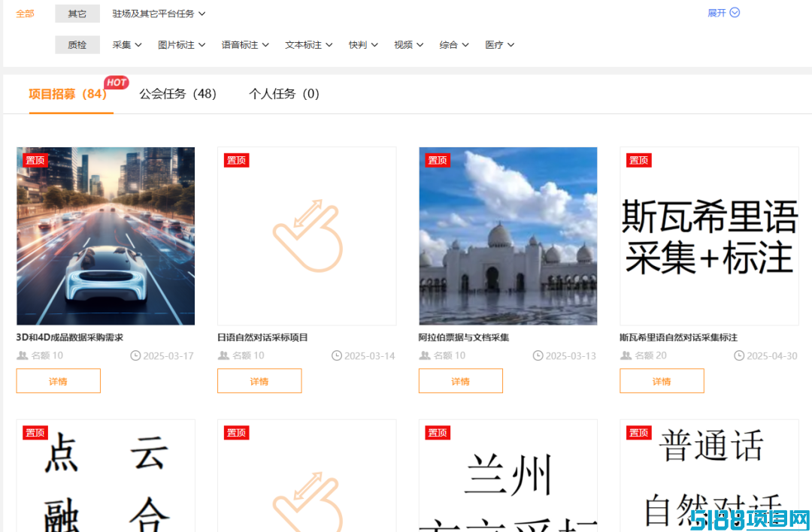This screenshot has height=532, width=812.
Task: Click the HOT badge on 项目招募
Action: (x=117, y=83)
